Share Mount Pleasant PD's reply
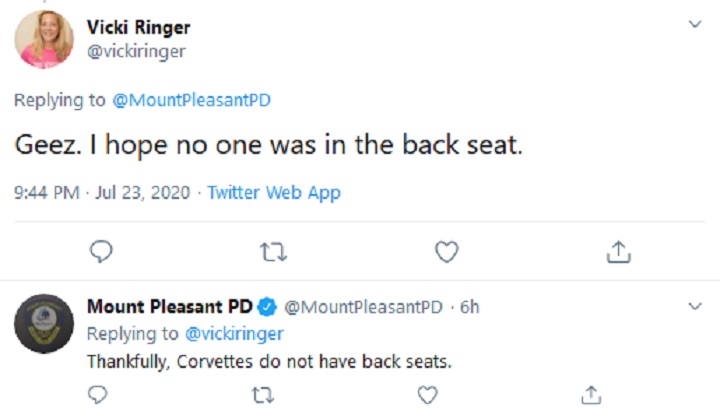The width and height of the screenshot is (720, 418). [x=591, y=395]
